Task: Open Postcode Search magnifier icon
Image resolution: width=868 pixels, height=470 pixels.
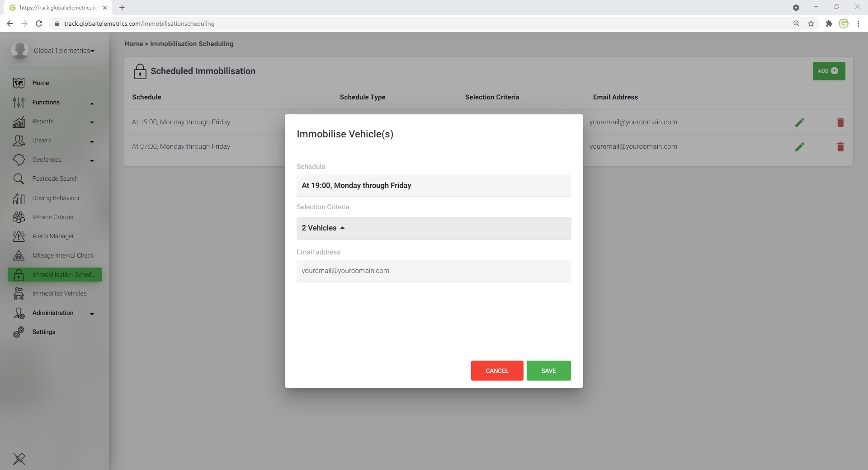Action: [19, 179]
